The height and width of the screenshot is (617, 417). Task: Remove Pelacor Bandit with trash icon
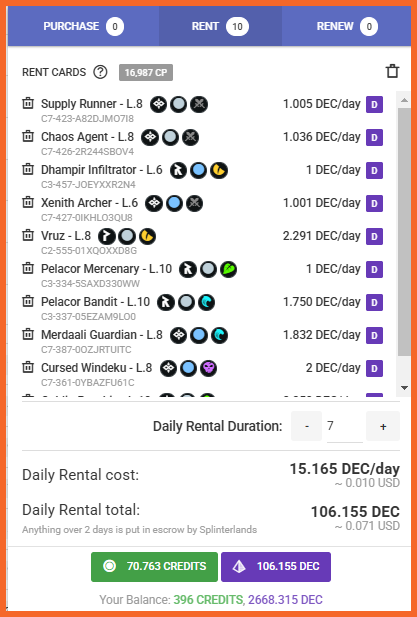coord(28,302)
